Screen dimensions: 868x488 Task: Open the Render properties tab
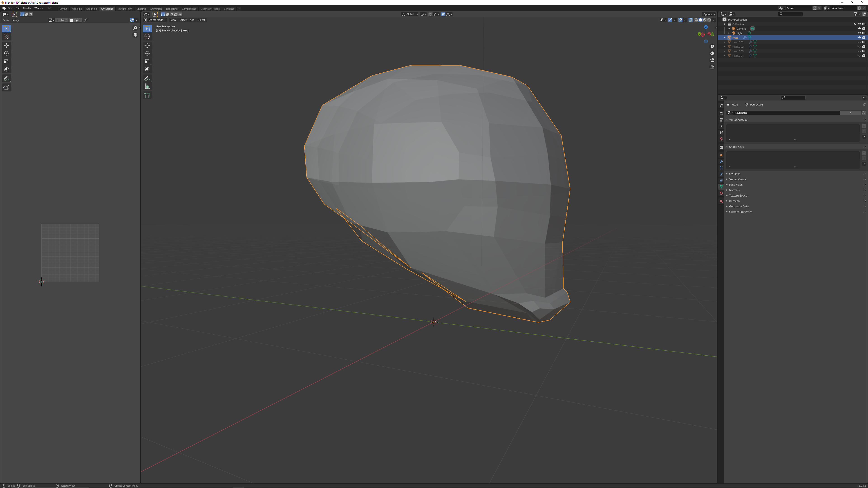click(721, 113)
